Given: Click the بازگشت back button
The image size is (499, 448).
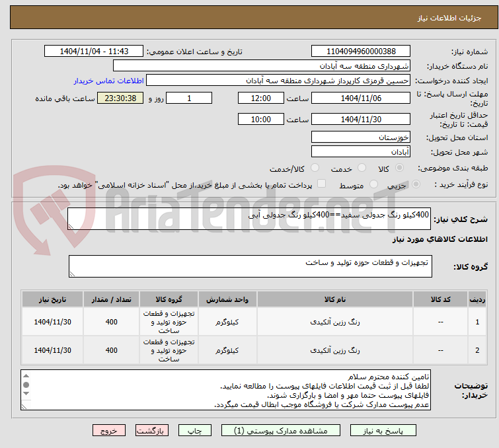Looking at the screenshot, I should tap(152, 431).
